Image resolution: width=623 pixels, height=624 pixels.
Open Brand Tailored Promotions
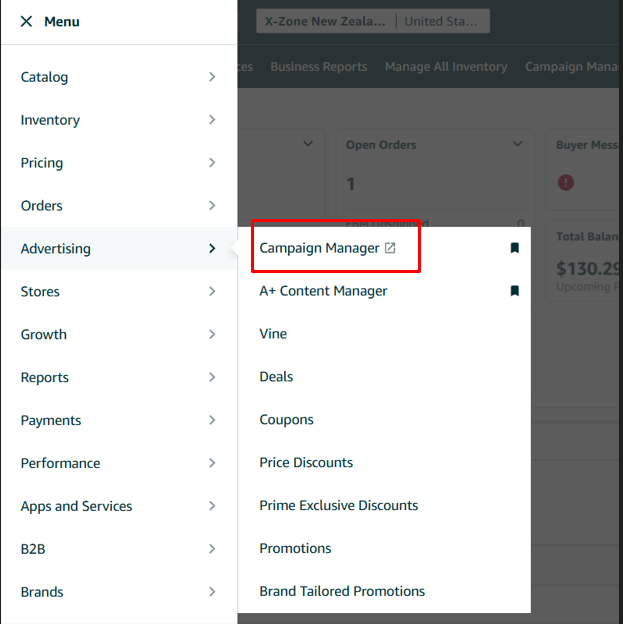click(342, 592)
